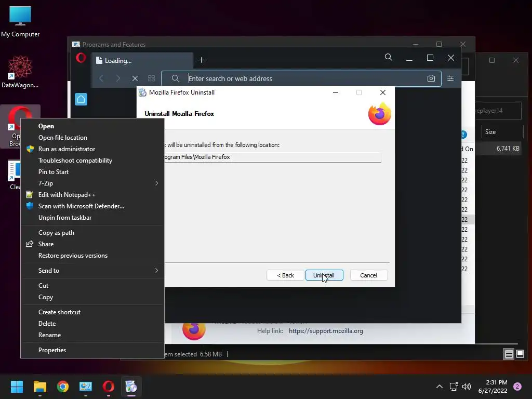Click the Loading tab in Opera
This screenshot has height=399, width=532.
(x=142, y=60)
